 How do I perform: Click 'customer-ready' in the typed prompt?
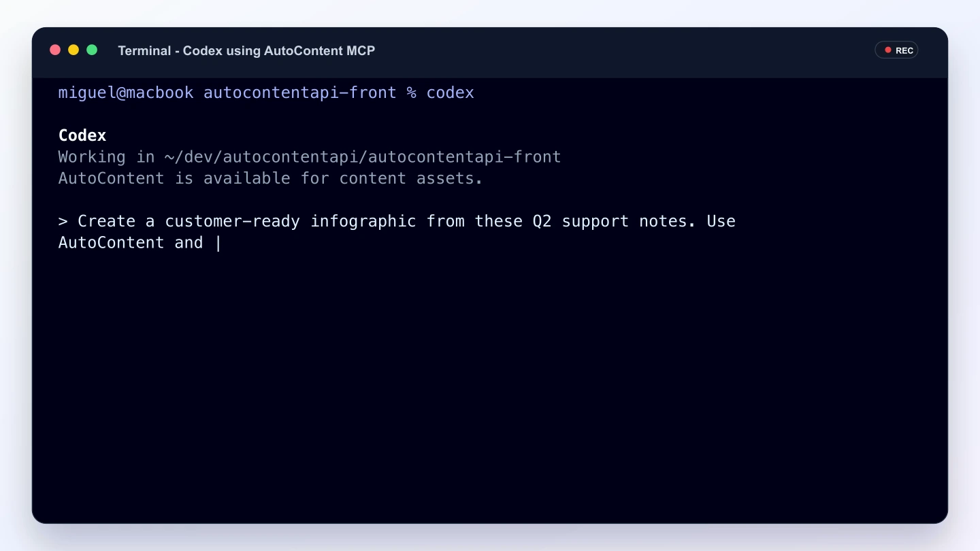pos(233,221)
